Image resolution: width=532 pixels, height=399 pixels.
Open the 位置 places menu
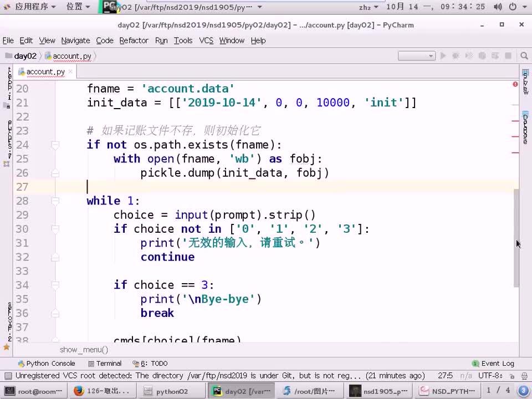point(78,7)
